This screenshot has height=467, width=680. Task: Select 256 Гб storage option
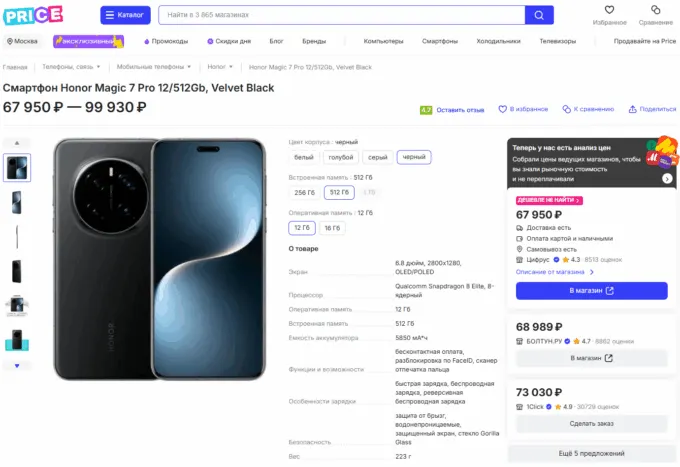tap(304, 192)
